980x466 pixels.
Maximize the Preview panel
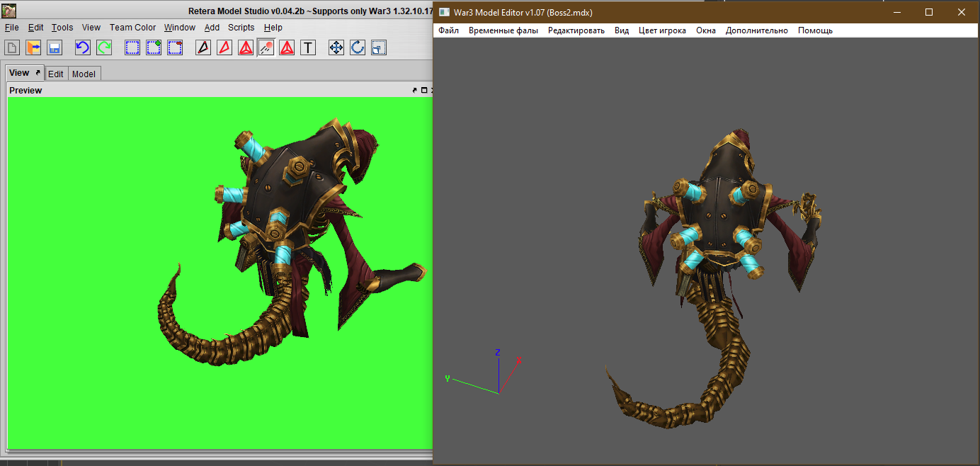click(x=424, y=90)
